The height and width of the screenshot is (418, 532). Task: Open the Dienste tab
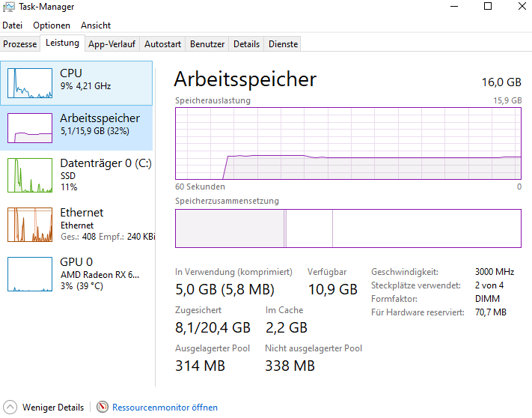283,44
